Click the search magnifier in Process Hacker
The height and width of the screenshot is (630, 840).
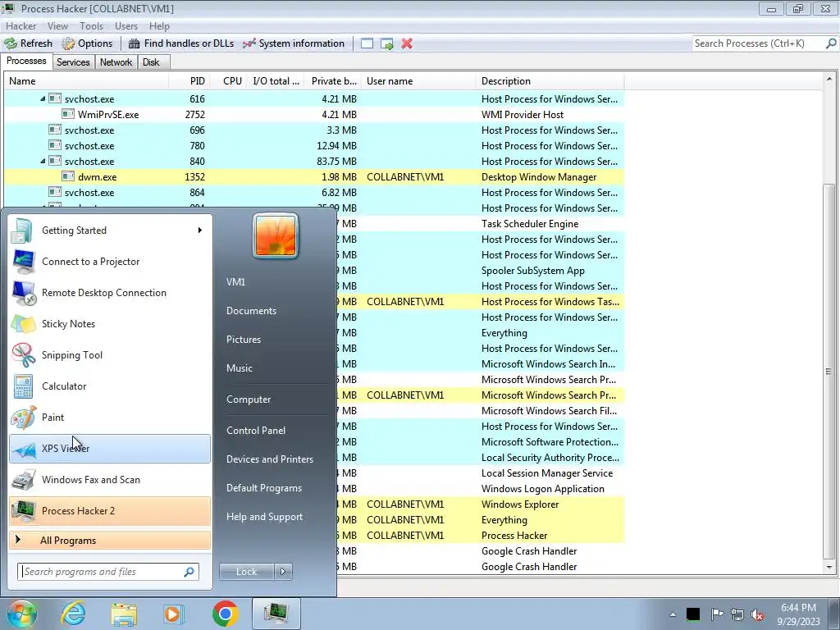pos(831,43)
